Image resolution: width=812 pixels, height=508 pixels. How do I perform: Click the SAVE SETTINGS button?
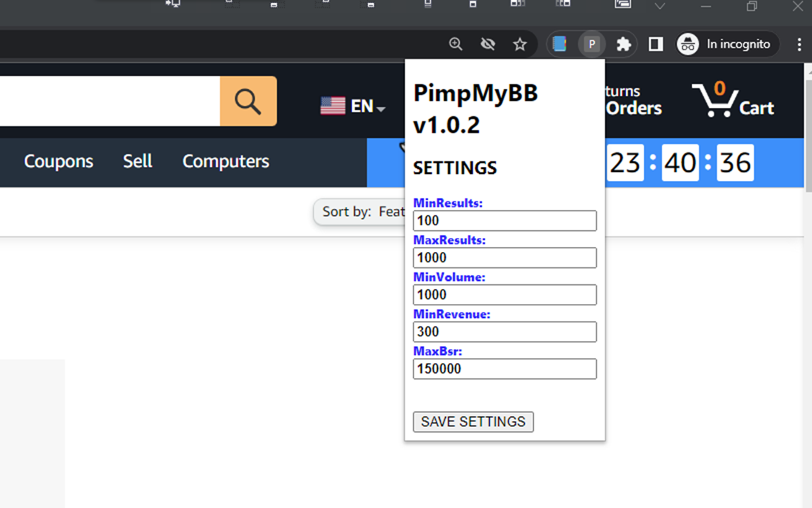coord(473,422)
